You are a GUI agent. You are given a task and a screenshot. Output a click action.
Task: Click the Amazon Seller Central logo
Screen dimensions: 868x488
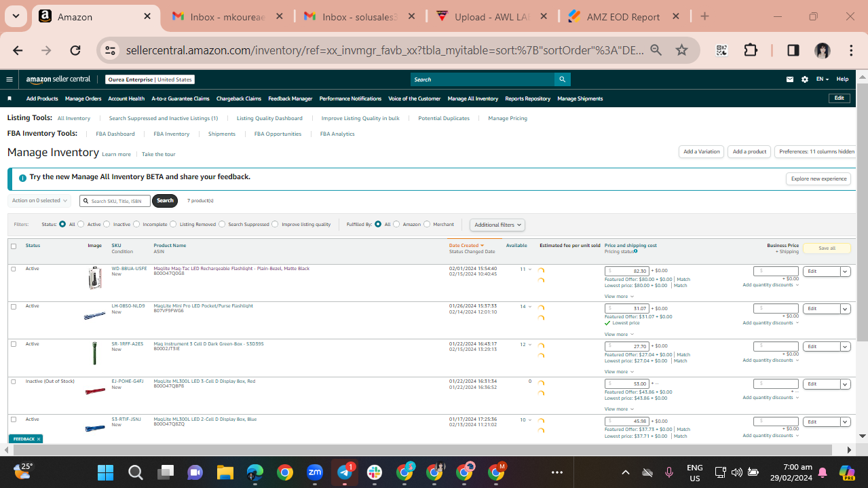[x=58, y=79]
